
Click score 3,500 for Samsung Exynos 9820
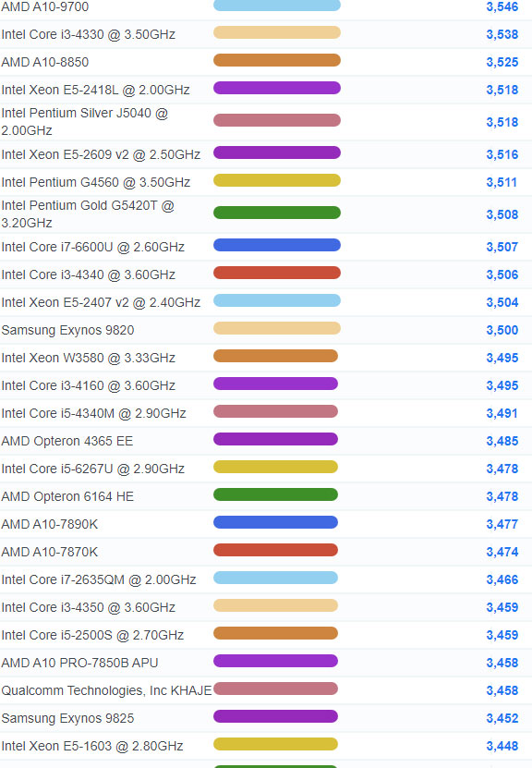point(502,330)
